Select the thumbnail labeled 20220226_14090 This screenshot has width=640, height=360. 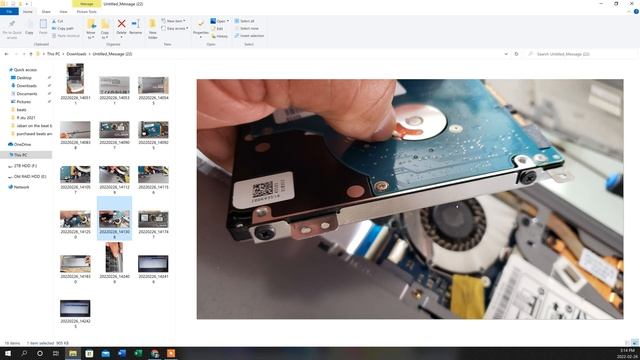(114, 130)
